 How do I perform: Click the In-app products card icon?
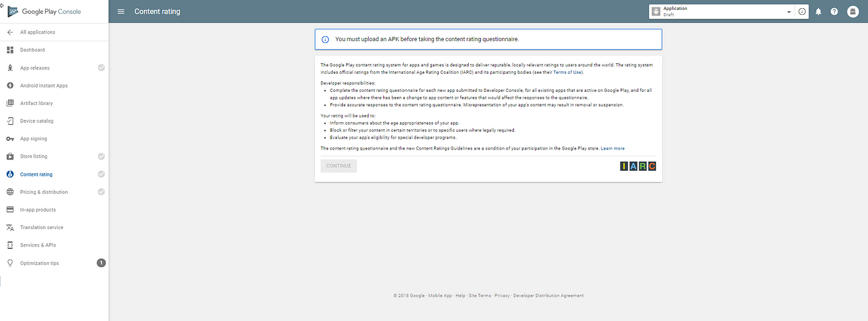click(10, 210)
